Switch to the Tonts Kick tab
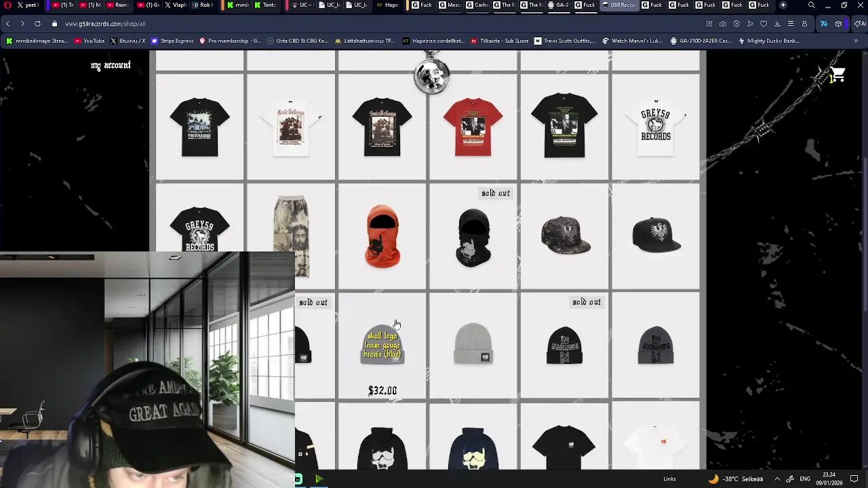The image size is (868, 488). click(x=265, y=5)
